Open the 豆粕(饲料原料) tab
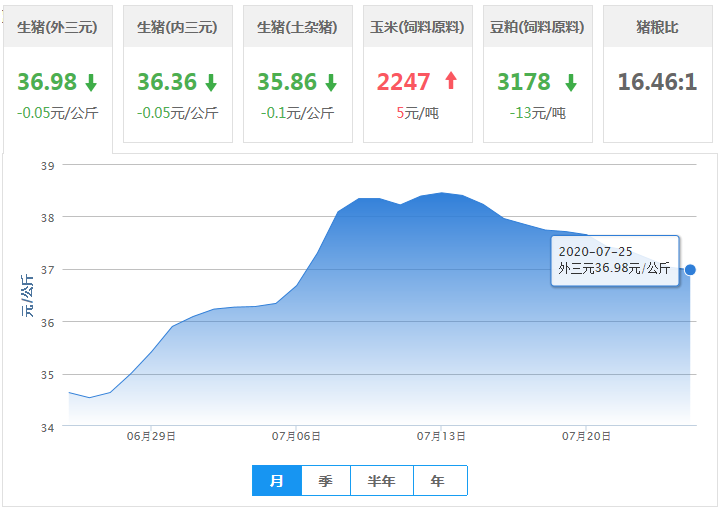The image size is (723, 513). click(537, 27)
